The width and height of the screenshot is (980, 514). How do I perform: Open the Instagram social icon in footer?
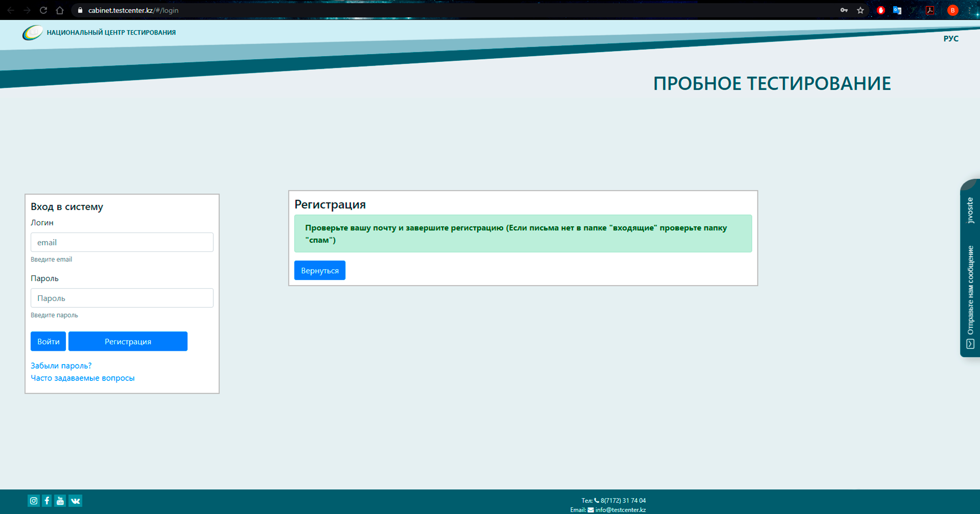(34, 501)
